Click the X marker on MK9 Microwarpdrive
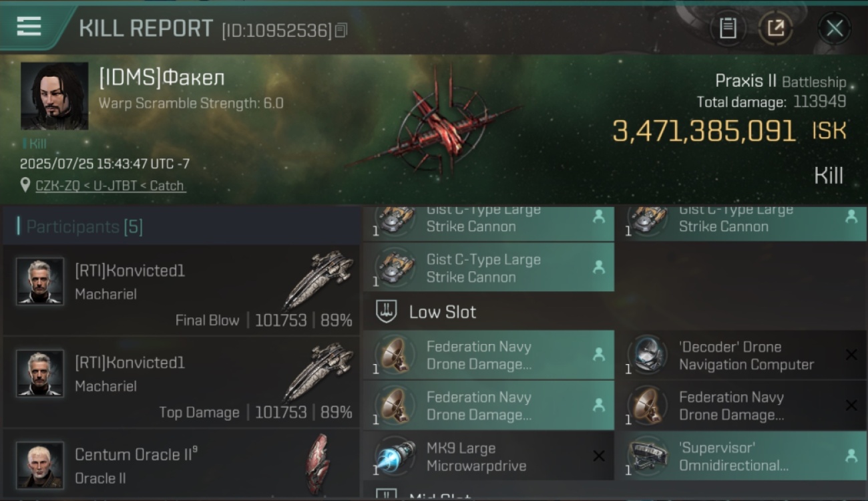Image resolution: width=868 pixels, height=501 pixels. [x=599, y=456]
